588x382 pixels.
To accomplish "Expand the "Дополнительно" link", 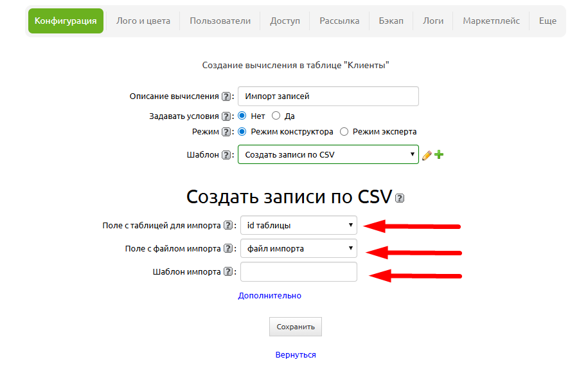I will [x=269, y=296].
